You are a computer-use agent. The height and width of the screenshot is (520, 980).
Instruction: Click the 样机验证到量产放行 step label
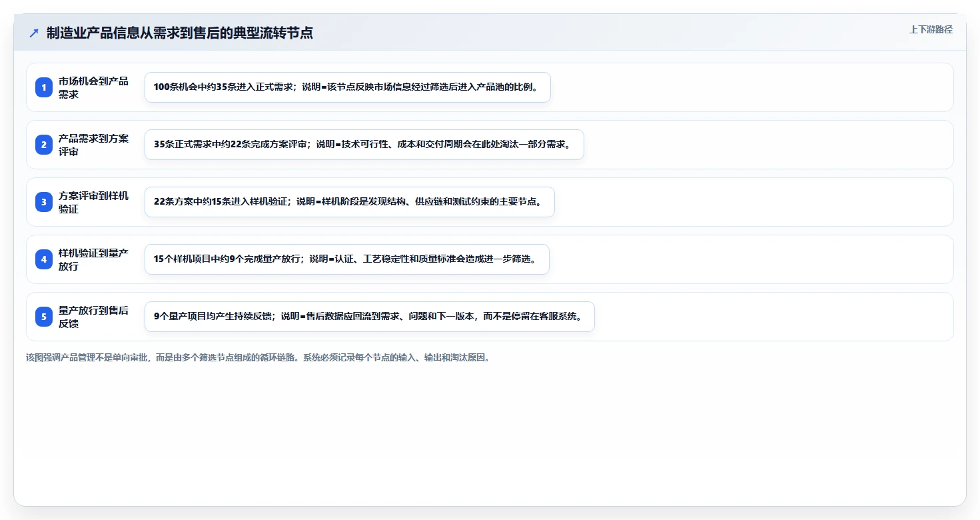(93, 259)
